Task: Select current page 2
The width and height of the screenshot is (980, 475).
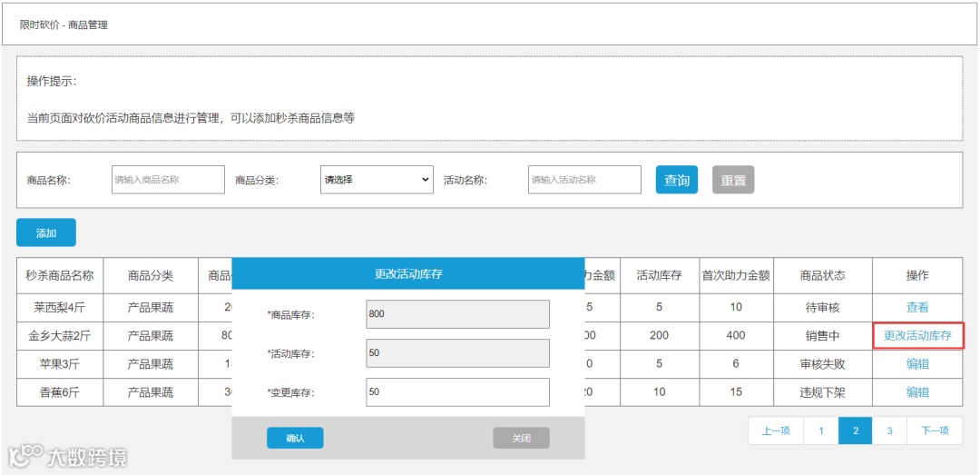Action: (x=855, y=430)
